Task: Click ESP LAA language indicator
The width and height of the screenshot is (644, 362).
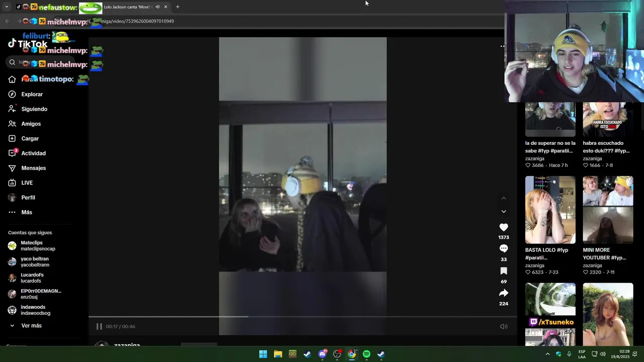Action: pyautogui.click(x=582, y=354)
